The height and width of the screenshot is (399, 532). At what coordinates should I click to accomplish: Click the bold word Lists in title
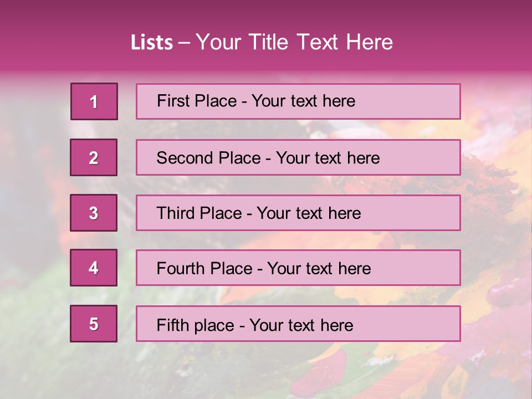pos(152,42)
